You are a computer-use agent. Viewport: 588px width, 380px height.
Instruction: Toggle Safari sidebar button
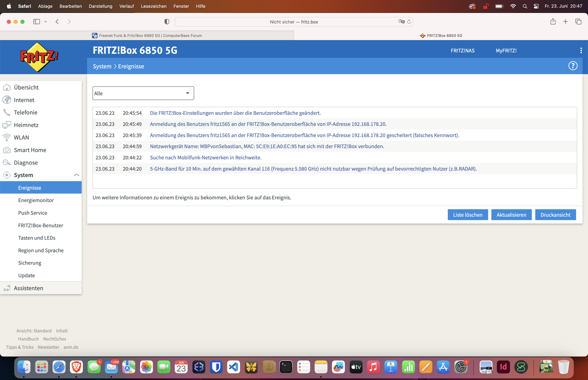[37, 22]
